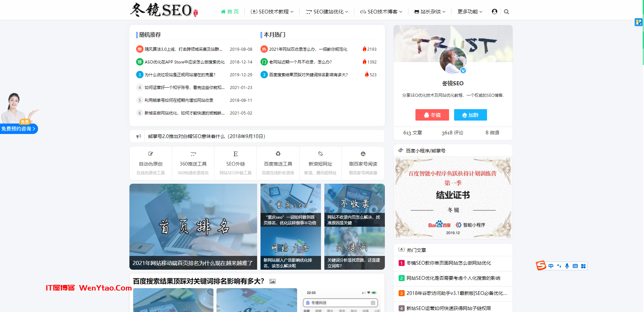Click the 冬镜SEO site logo
The width and height of the screenshot is (644, 312).
click(x=164, y=10)
